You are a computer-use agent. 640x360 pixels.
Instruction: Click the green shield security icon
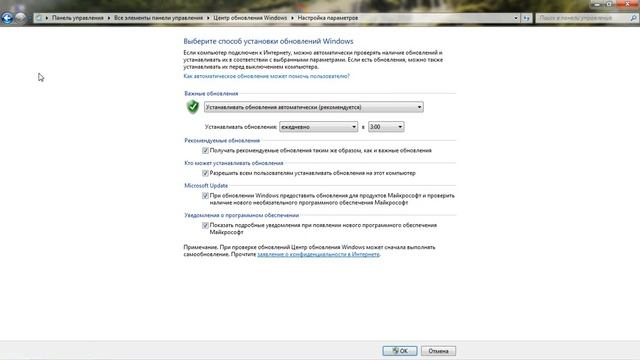tap(193, 107)
